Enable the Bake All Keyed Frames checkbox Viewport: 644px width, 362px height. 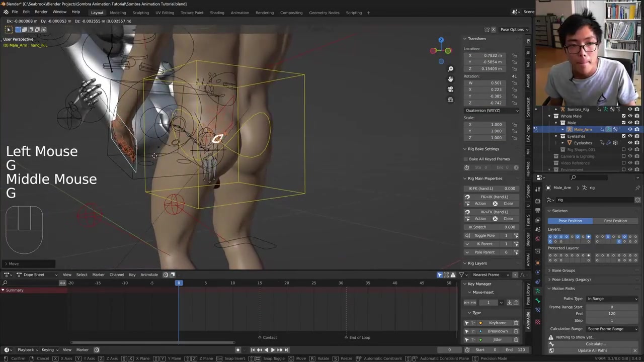(466, 159)
